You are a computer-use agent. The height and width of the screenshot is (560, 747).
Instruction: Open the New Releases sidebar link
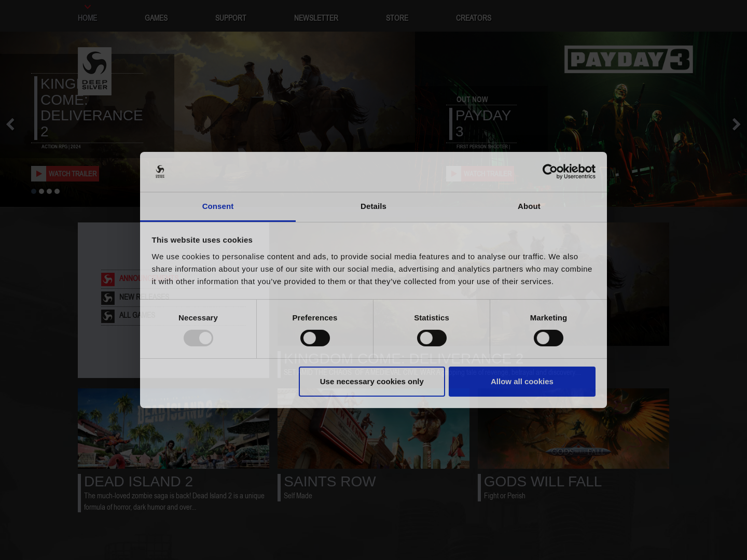click(x=144, y=297)
